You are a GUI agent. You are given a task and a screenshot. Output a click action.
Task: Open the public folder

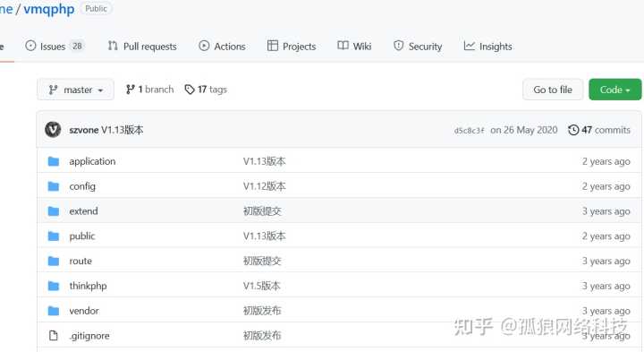point(82,236)
